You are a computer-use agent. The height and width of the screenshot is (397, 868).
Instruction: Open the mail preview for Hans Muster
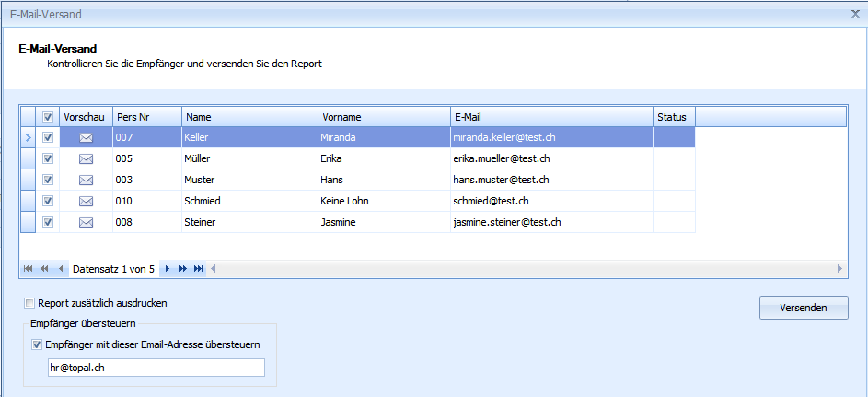point(86,181)
